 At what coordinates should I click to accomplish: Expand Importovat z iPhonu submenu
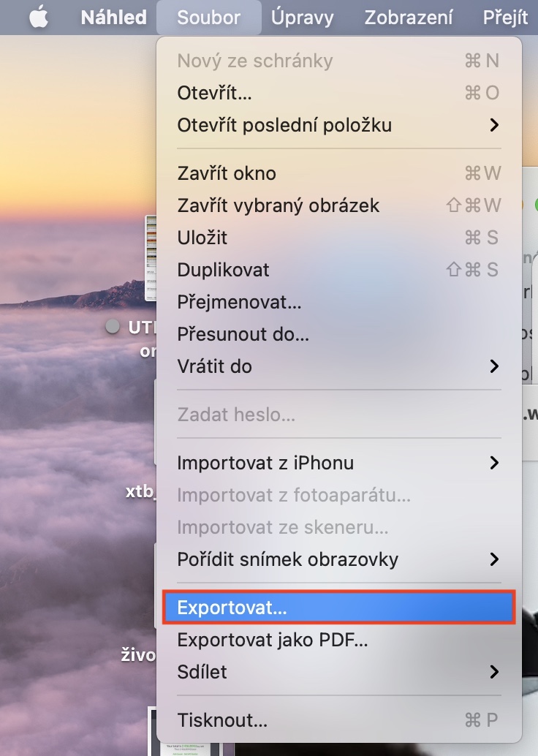(x=265, y=463)
